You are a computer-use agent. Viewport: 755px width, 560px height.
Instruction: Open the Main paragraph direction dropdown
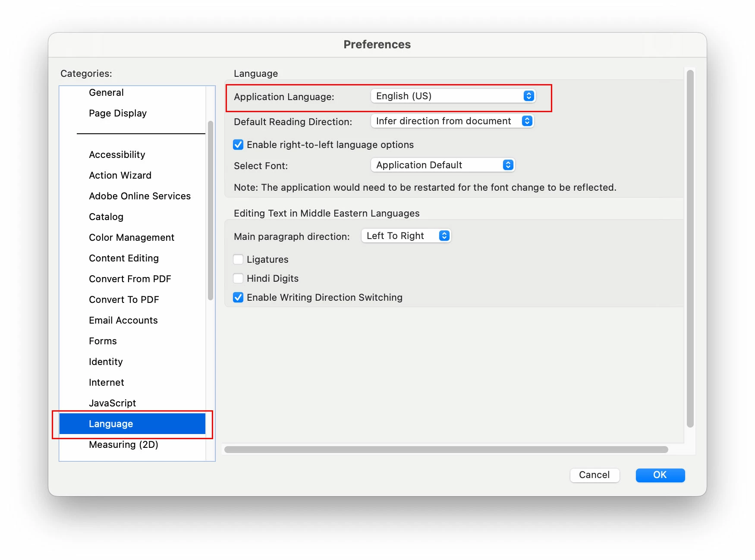pyautogui.click(x=406, y=236)
